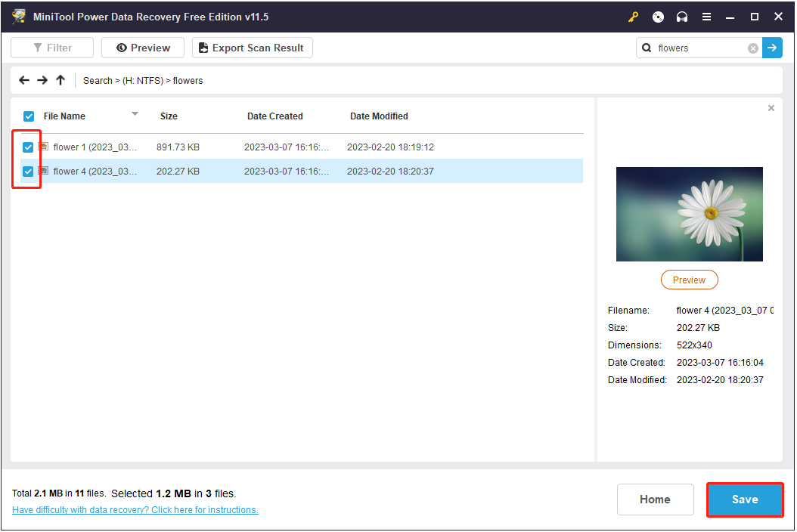This screenshot has height=532, width=797.
Task: Click the flower 4 image file icon
Action: [43, 171]
